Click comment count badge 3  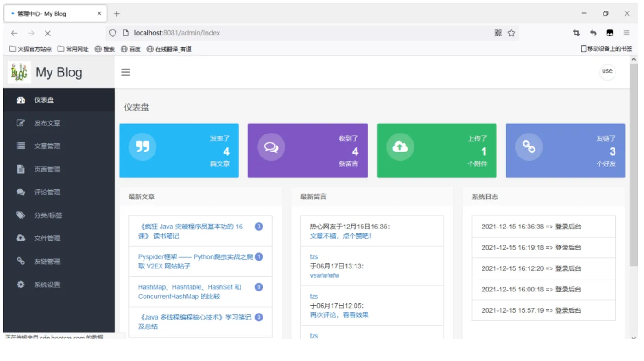point(259,227)
